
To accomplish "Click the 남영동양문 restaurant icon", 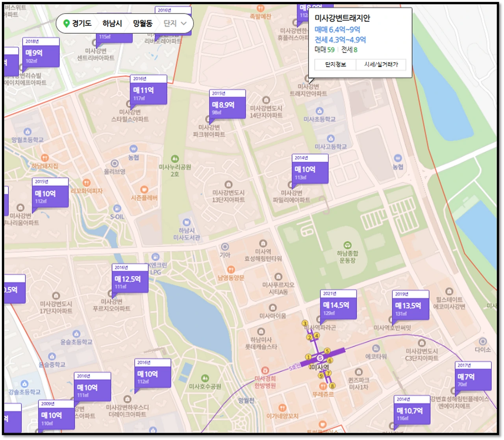I will pyautogui.click(x=231, y=270).
